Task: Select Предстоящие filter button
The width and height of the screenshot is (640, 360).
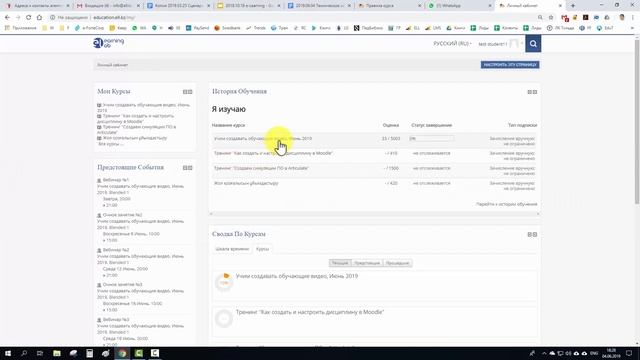Action: (x=367, y=263)
